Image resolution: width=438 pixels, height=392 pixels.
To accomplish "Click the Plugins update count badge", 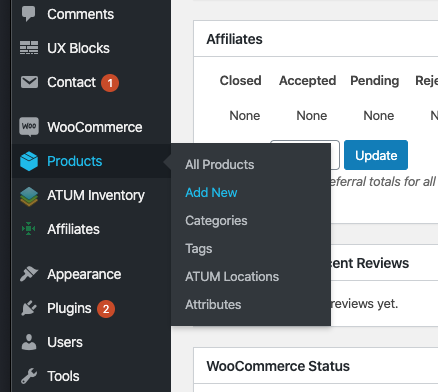I will [106, 309].
